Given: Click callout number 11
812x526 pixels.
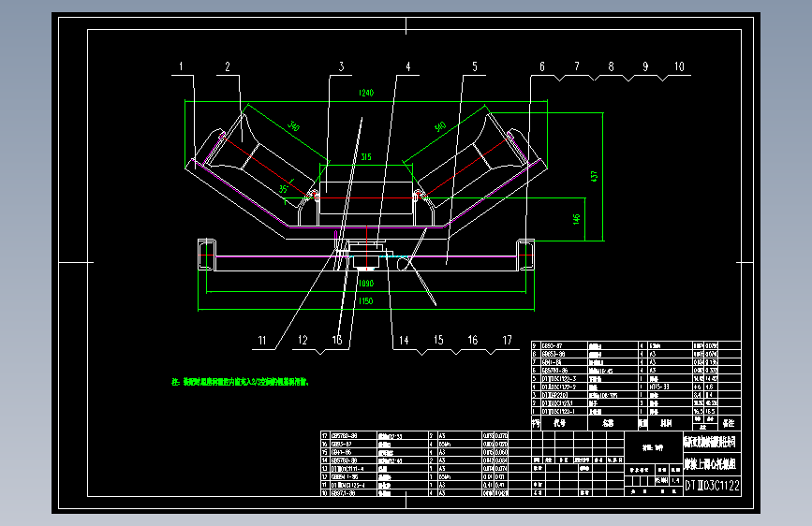Looking at the screenshot, I should pyautogui.click(x=262, y=340).
